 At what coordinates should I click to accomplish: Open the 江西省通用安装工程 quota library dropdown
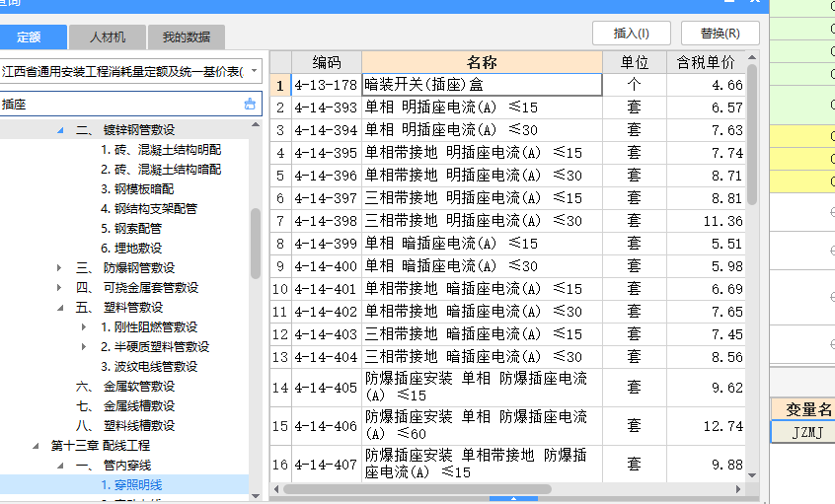coord(255,71)
